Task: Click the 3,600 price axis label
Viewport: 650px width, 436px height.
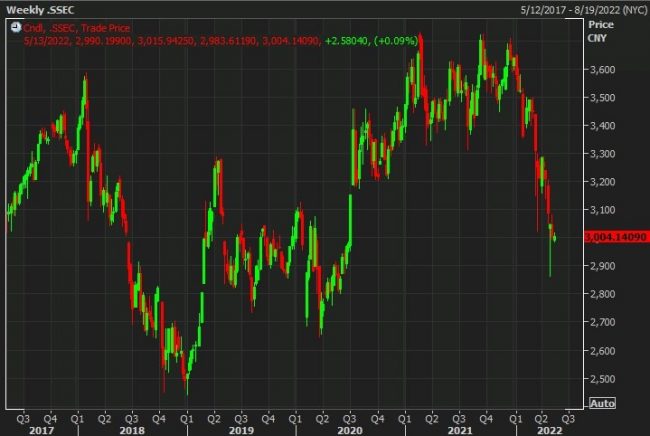Action: point(602,69)
